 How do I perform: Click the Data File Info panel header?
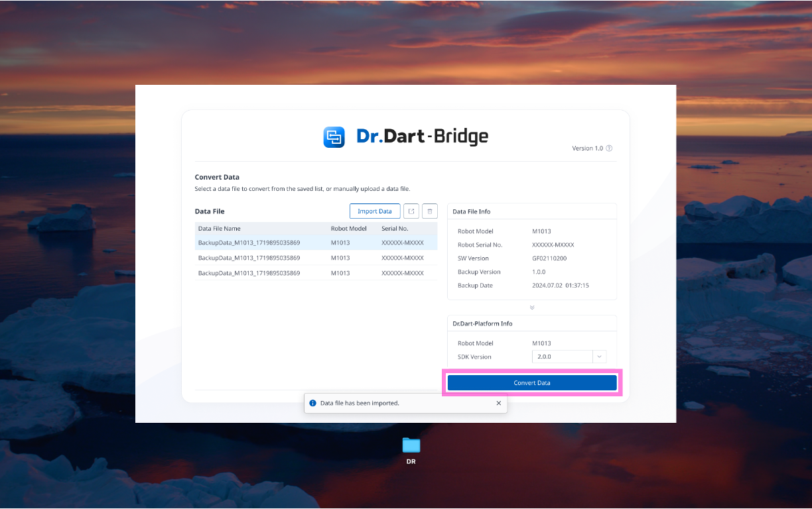click(472, 211)
